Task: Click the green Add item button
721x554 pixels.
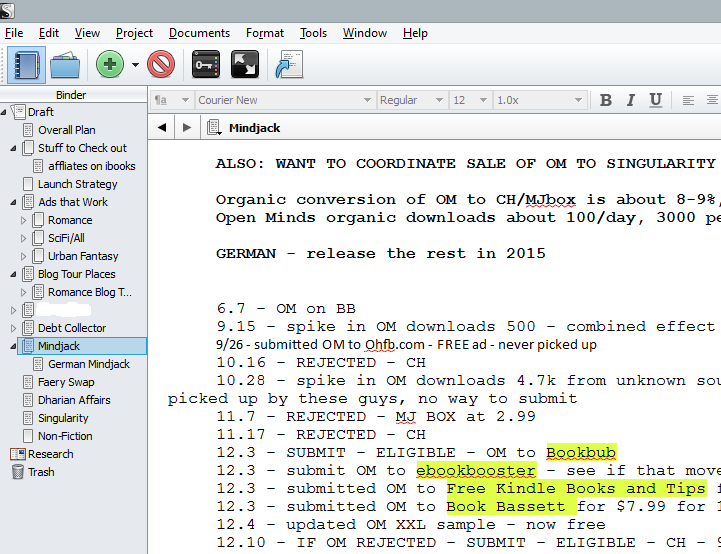Action: (110, 65)
